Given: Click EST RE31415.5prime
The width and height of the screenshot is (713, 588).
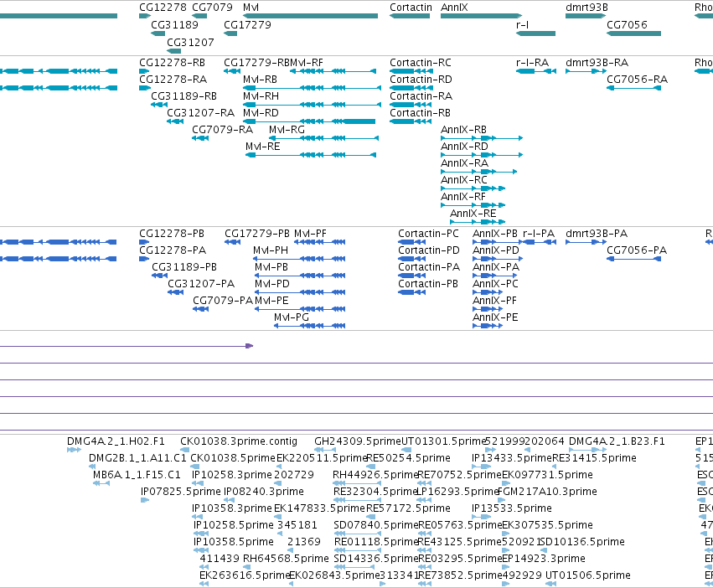Looking at the screenshot, I should [x=555, y=467].
